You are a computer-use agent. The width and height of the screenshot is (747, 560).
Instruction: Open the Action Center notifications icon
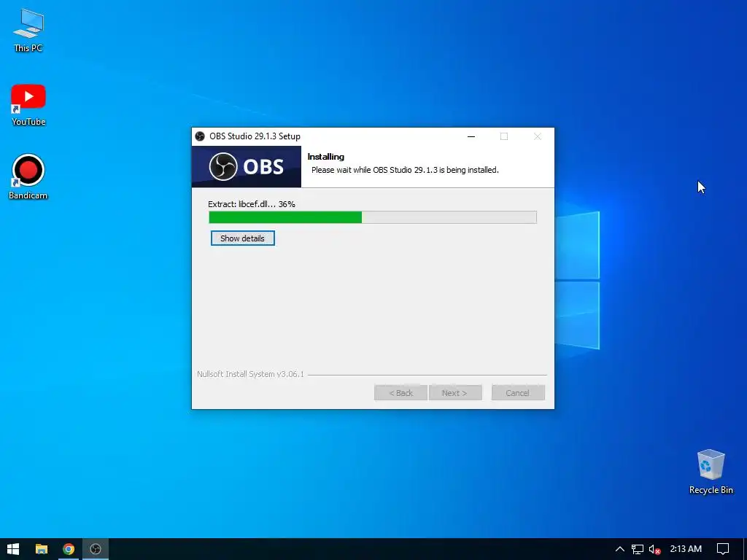[x=723, y=549]
